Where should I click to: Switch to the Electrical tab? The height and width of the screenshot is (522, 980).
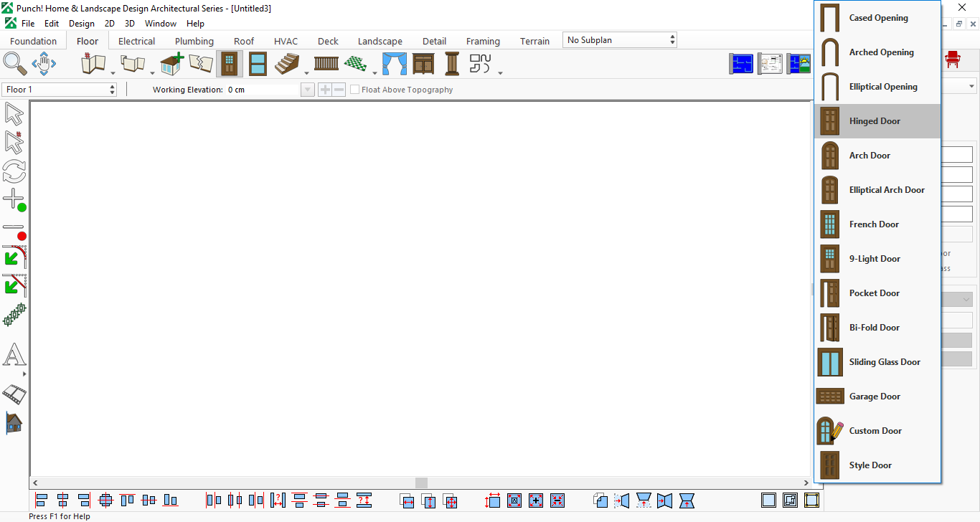pyautogui.click(x=136, y=41)
